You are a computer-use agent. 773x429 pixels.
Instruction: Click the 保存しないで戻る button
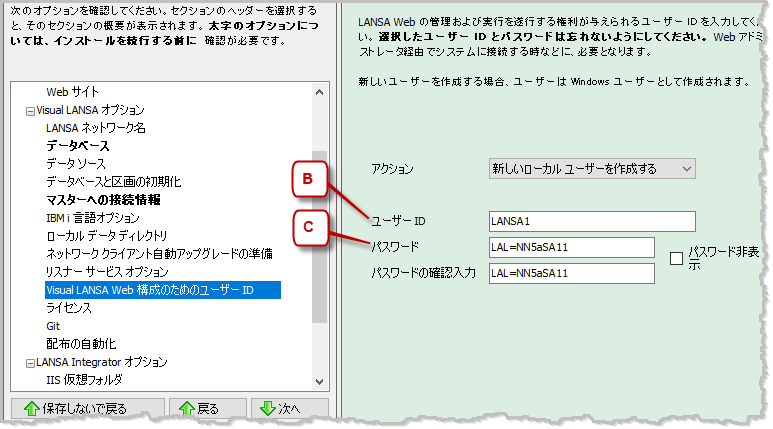click(88, 408)
